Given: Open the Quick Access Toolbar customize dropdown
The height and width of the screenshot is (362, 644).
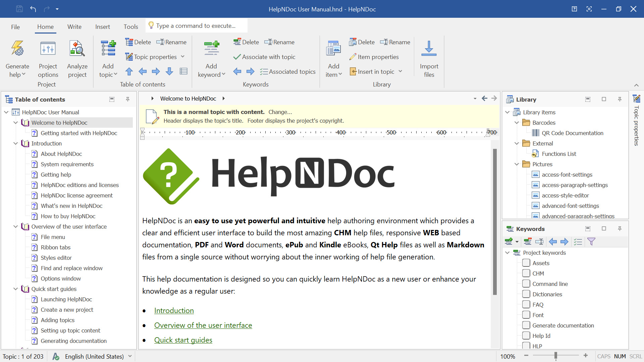Looking at the screenshot, I should (57, 9).
